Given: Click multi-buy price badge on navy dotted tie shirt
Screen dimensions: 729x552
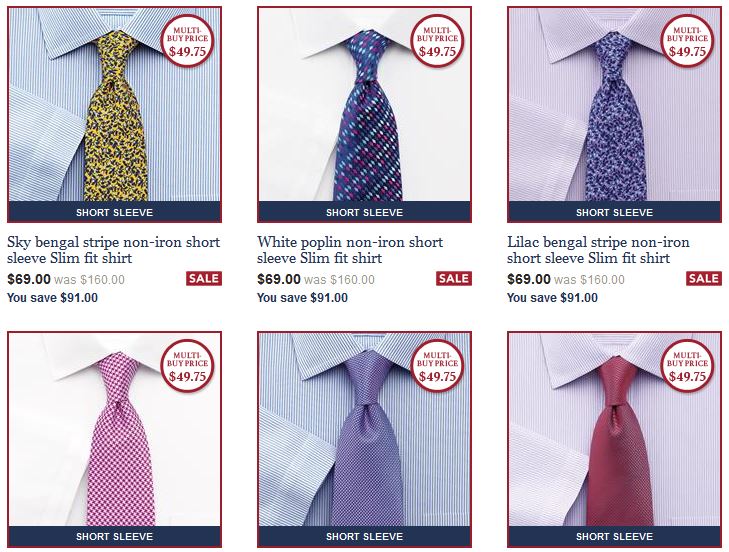Looking at the screenshot, I should 437,42.
